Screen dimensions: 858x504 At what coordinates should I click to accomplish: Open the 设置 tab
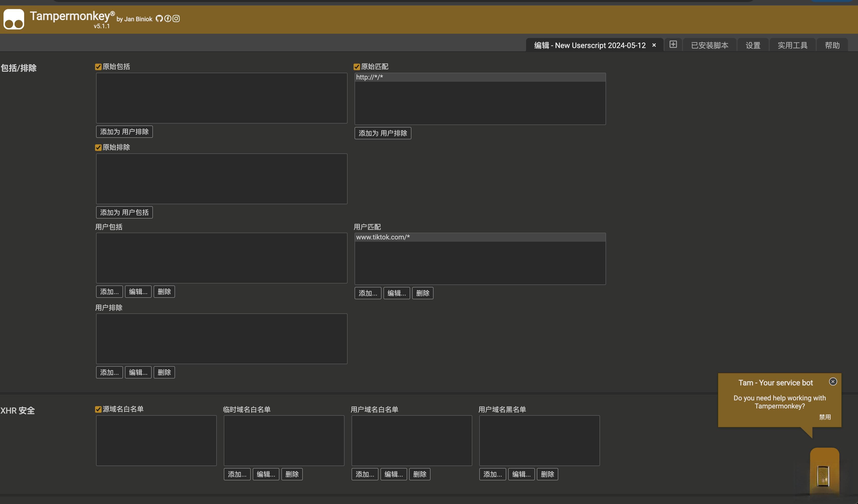point(753,45)
